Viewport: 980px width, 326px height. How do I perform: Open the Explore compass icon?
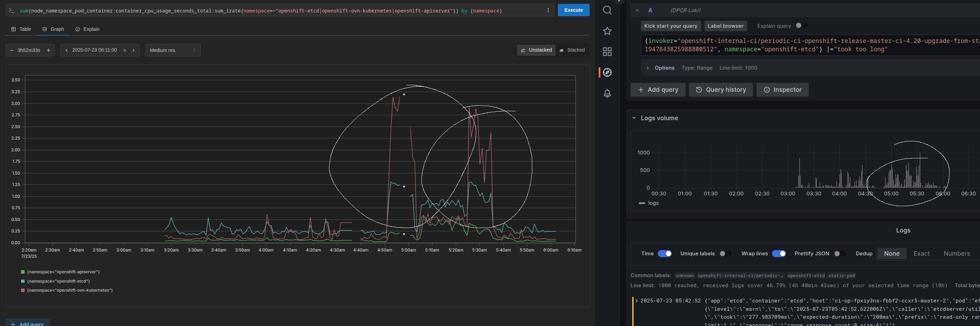click(x=607, y=72)
